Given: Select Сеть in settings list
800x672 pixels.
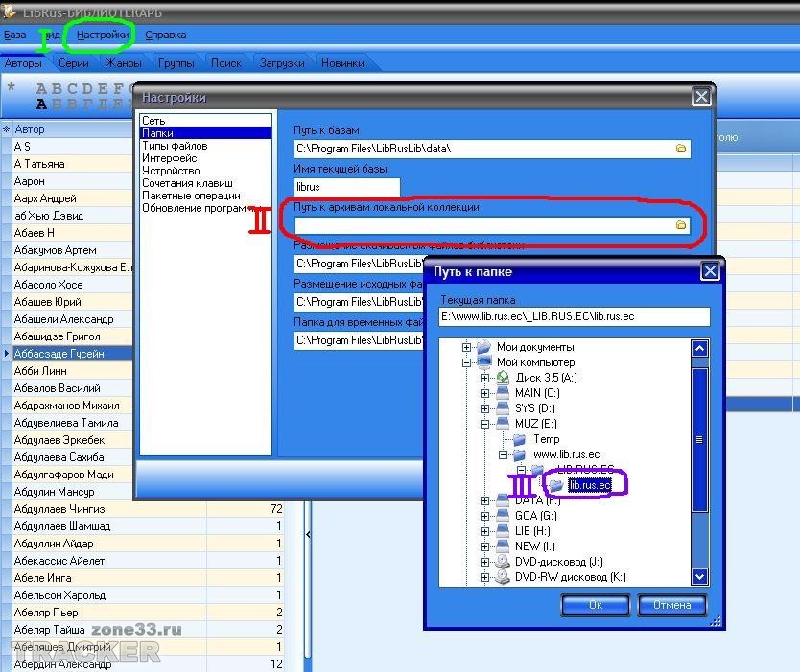Looking at the screenshot, I should coord(205,121).
